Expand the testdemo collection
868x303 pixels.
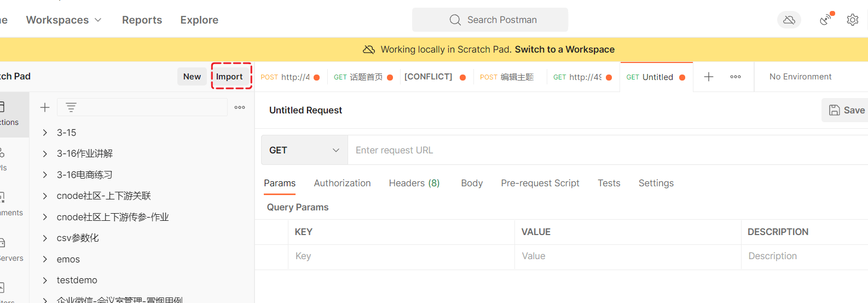point(45,280)
